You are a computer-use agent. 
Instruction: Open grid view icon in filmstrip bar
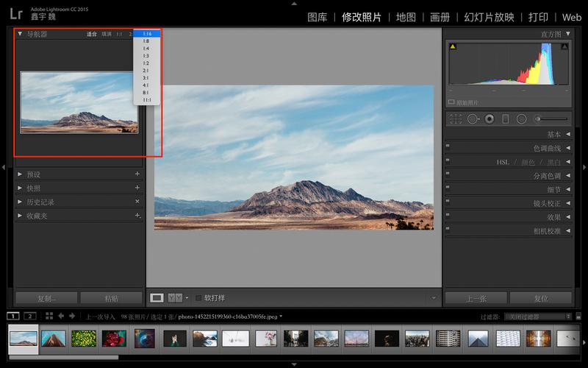(x=49, y=316)
